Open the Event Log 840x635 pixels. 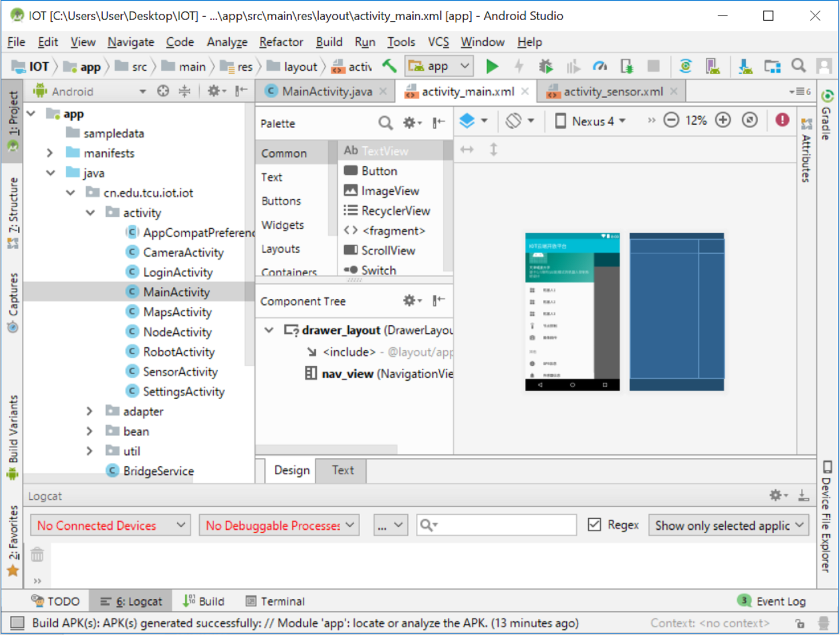tap(772, 601)
